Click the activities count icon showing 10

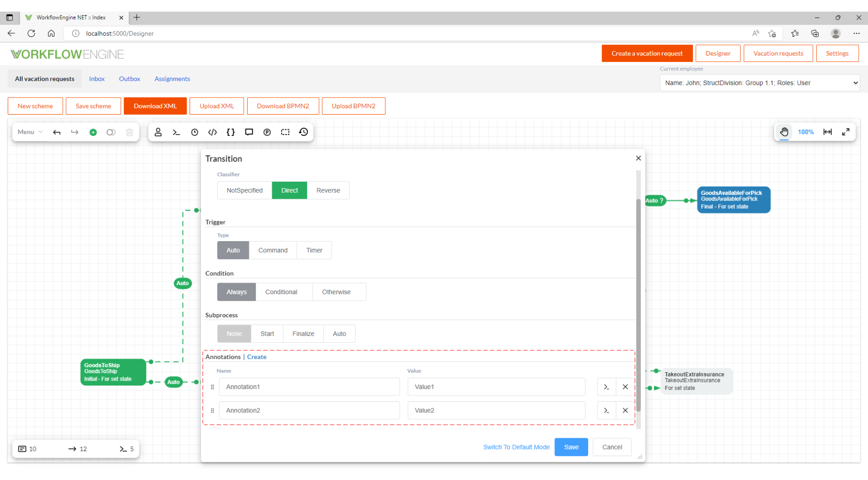[22, 449]
